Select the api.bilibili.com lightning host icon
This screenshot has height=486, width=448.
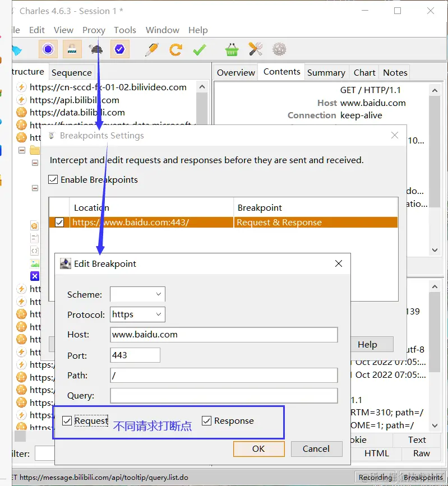pyautogui.click(x=21, y=100)
